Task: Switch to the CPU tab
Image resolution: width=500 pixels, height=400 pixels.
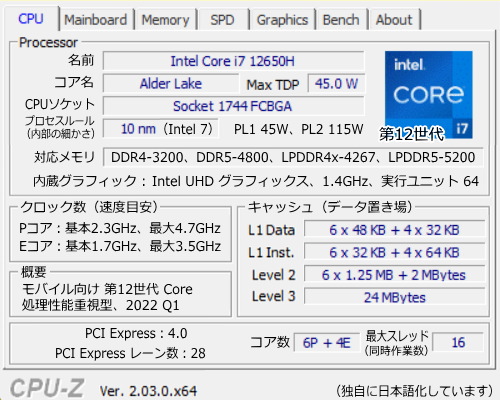Action: 31,19
